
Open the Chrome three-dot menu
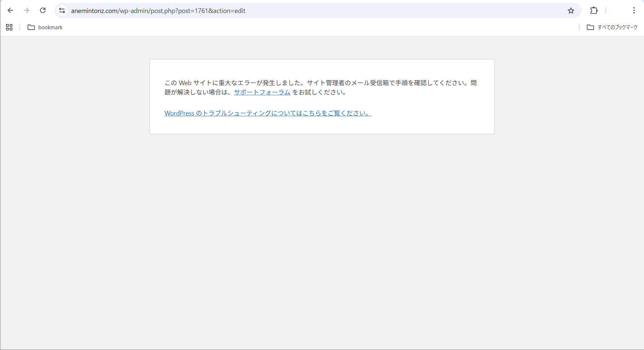point(634,10)
